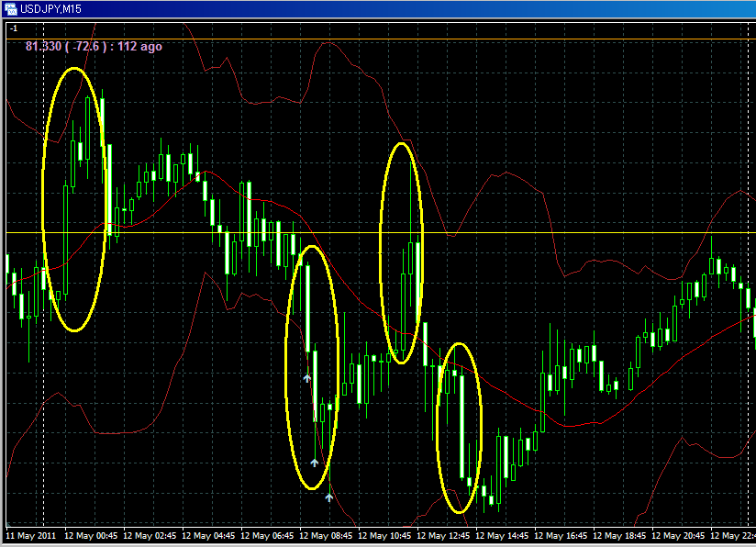Click the 12 May 20:45 time label
This screenshot has height=547, width=756.
coord(680,535)
